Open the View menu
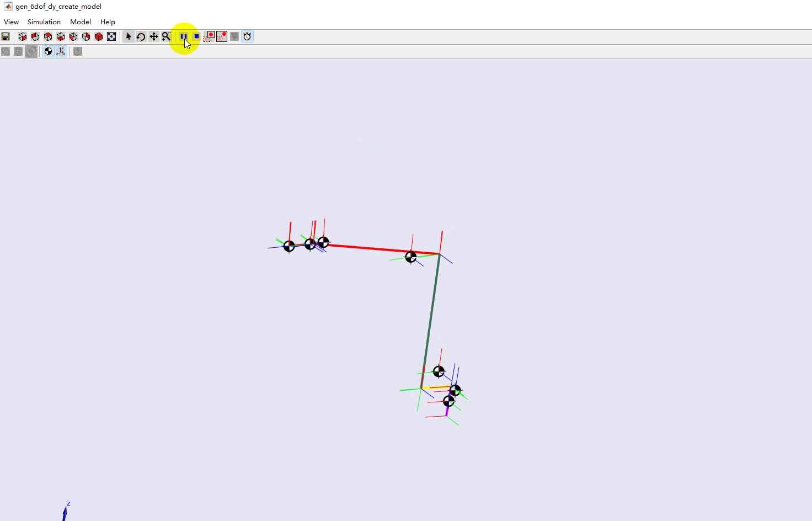This screenshot has height=521, width=812. click(11, 22)
